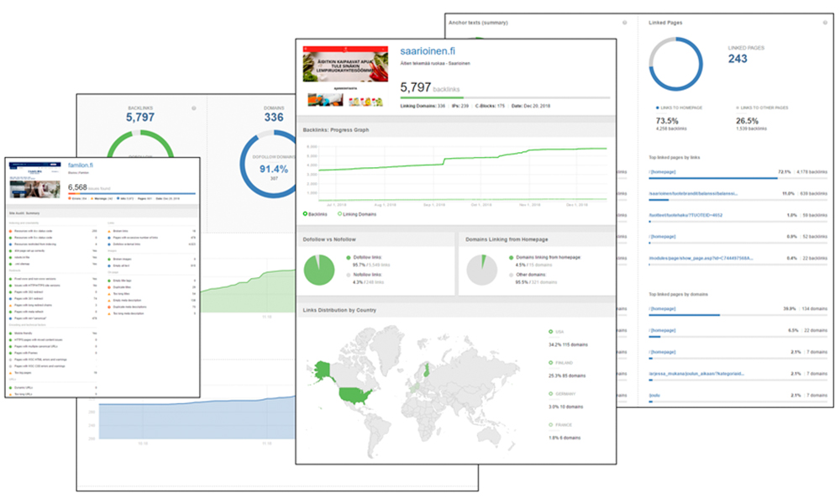This screenshot has width=840, height=504.
Task: Click the '25.3% 85 domains' Finland value
Action: (x=567, y=375)
